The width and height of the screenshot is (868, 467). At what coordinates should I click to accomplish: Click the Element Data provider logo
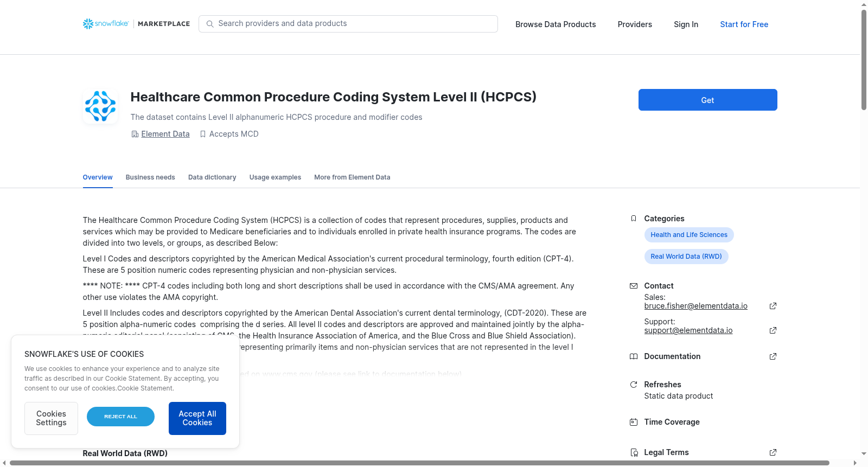(100, 106)
